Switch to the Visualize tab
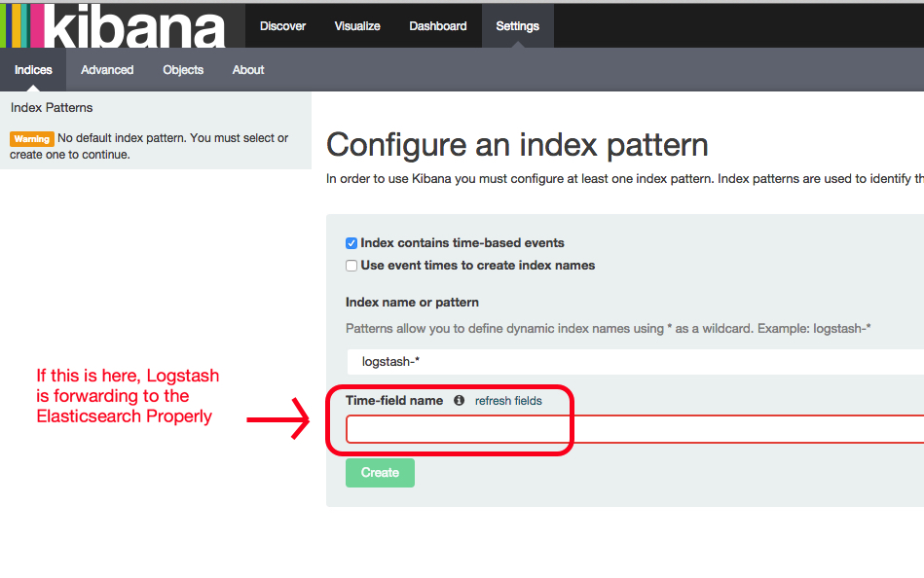Viewport: 924px width, 578px height. [x=357, y=26]
